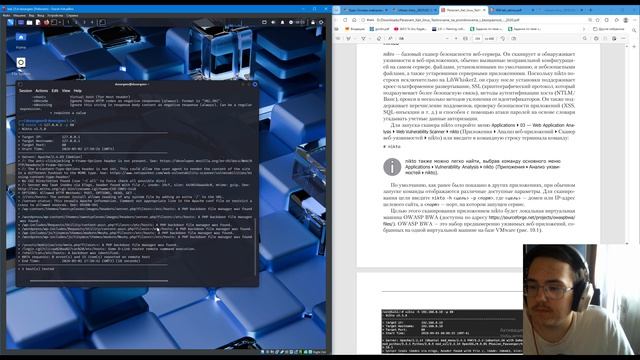Viewport: 640px width, 360px height.
Task: Switch to workspace 4 in Kali panel
Action: tap(92, 22)
